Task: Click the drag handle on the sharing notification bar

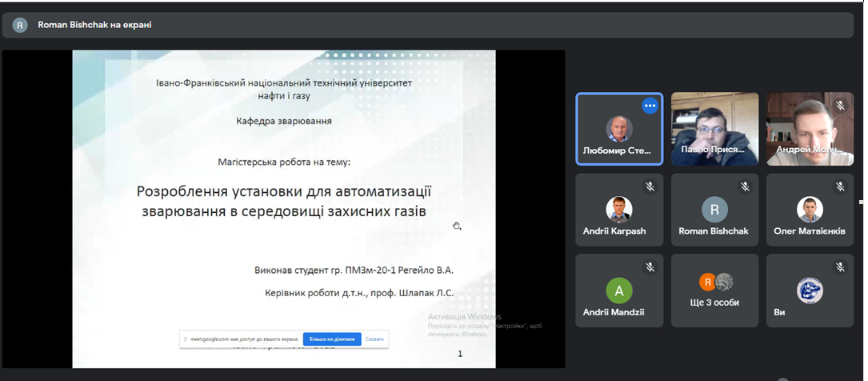Action: coord(185,339)
